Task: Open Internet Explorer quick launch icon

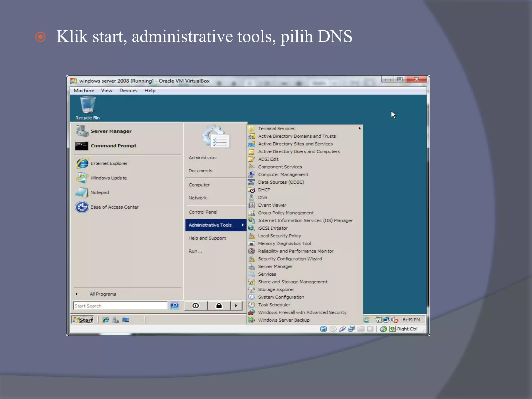Action: click(105, 320)
